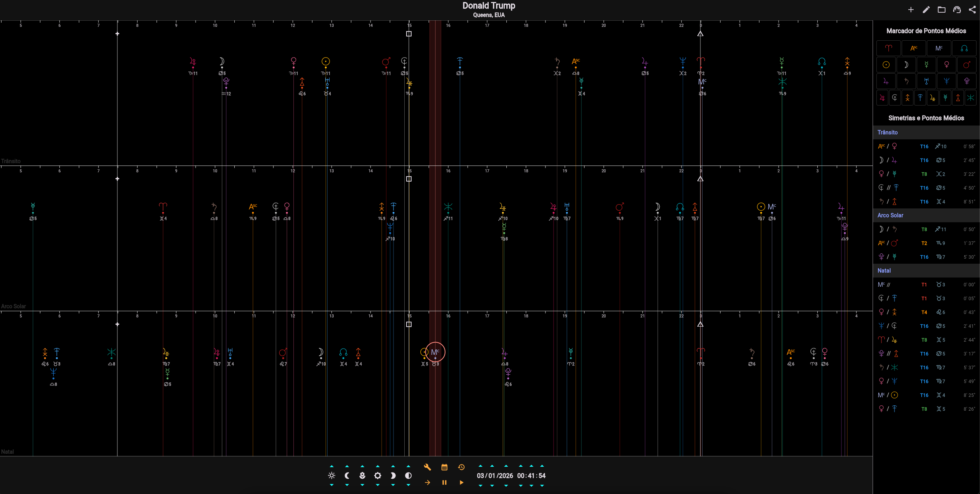
Task: Step forward with sun icon up arrow
Action: click(x=332, y=466)
